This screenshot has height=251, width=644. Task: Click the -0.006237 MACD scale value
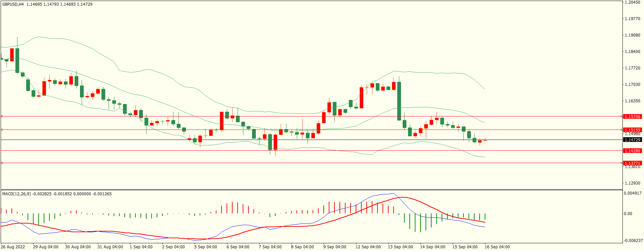click(x=633, y=241)
